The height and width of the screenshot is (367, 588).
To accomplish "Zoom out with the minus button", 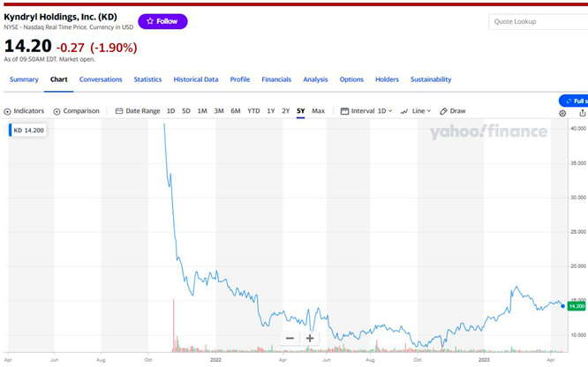I will [x=290, y=338].
